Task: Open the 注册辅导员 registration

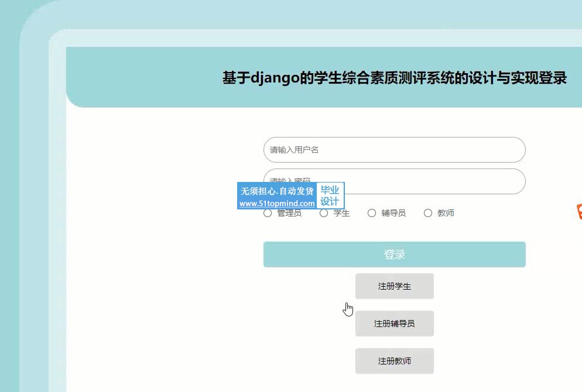Action: (394, 324)
